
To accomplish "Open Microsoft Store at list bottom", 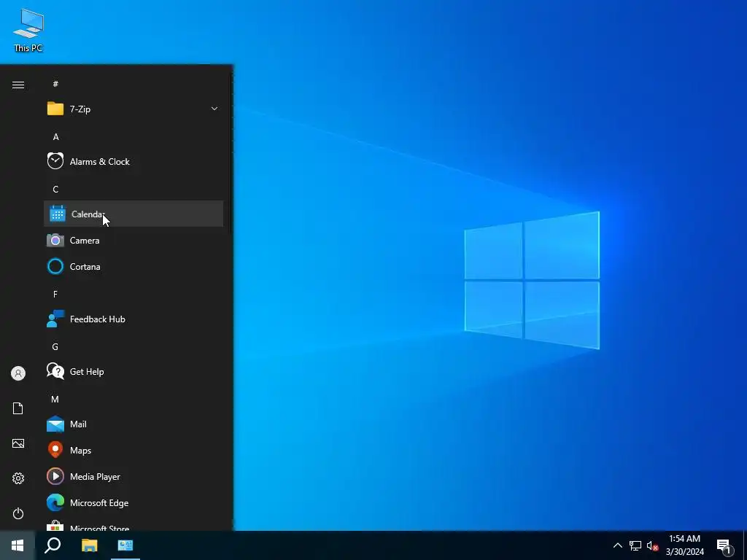I will click(x=133, y=524).
